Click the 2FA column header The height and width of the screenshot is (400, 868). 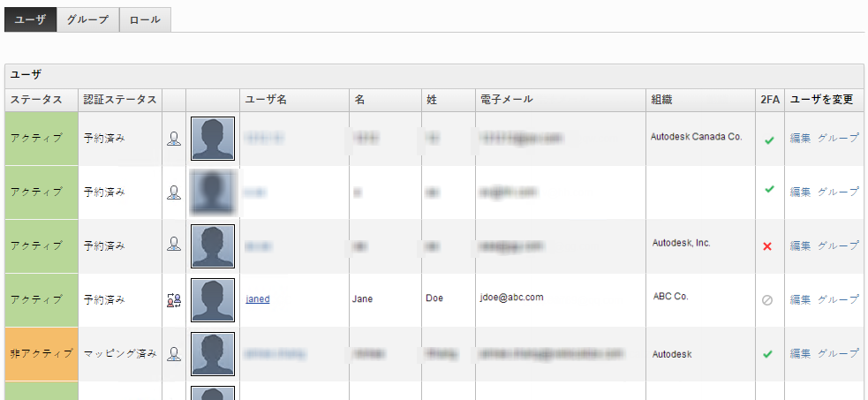click(770, 100)
